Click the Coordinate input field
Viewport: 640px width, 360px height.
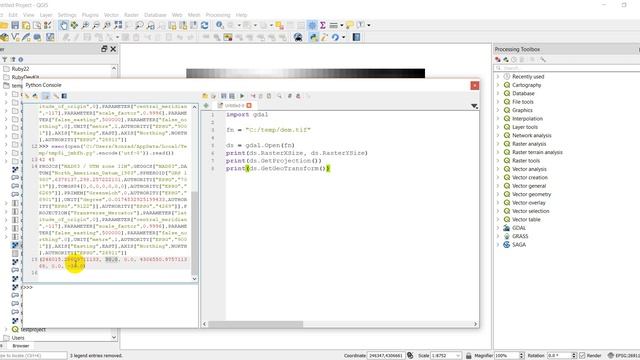coord(385,356)
